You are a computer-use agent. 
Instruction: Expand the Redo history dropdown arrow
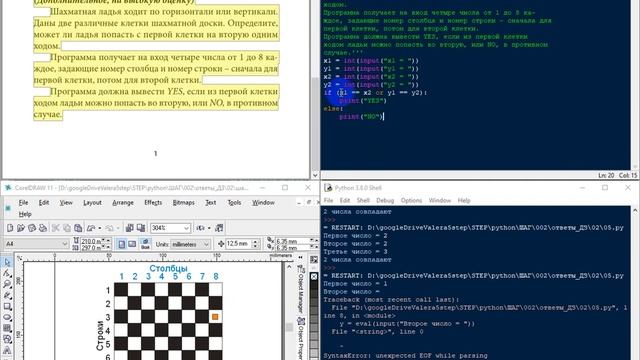[x=118, y=228]
